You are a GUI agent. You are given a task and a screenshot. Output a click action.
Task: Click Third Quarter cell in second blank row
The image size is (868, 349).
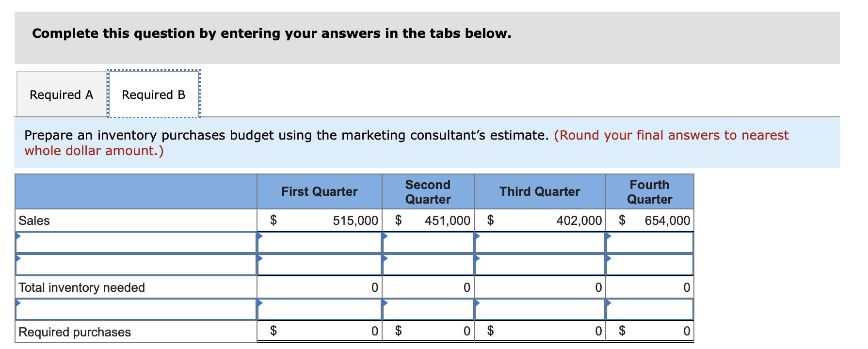coord(540,265)
